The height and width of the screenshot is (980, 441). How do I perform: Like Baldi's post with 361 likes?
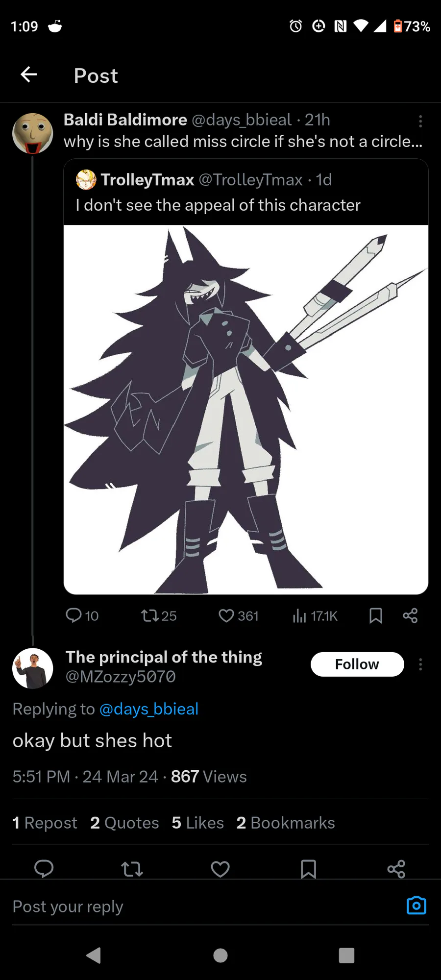tap(238, 615)
